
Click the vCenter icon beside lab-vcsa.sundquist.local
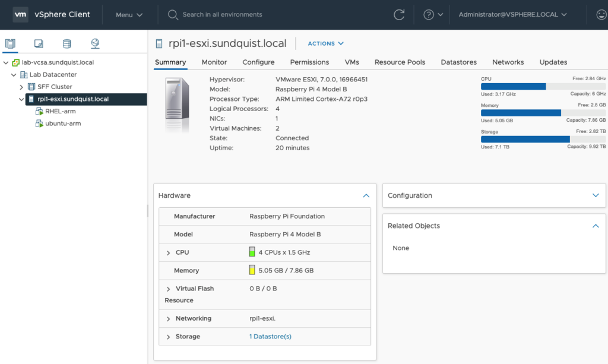click(x=16, y=62)
